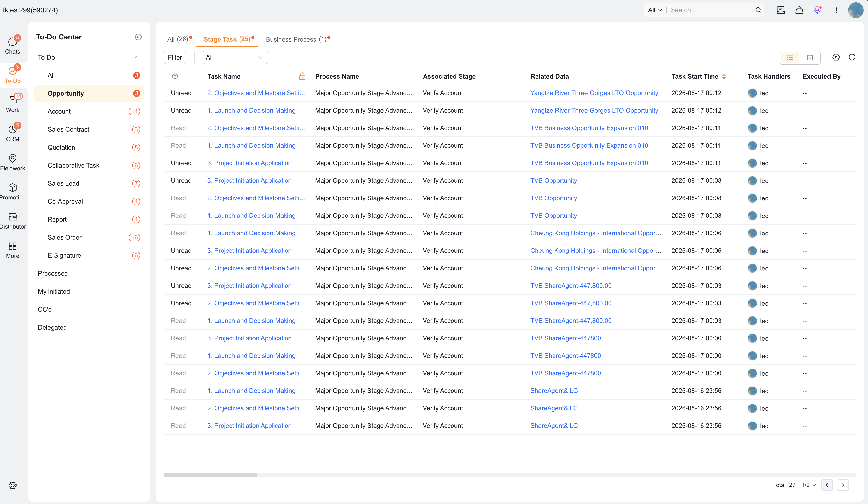The image size is (868, 504).
Task: Click the horizontal table scrollbar
Action: point(210,475)
